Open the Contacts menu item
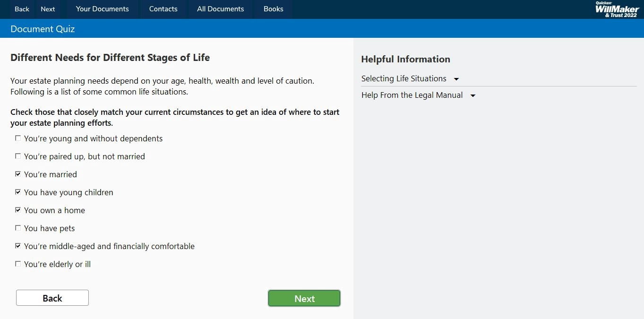This screenshot has height=319, width=644. (x=163, y=9)
